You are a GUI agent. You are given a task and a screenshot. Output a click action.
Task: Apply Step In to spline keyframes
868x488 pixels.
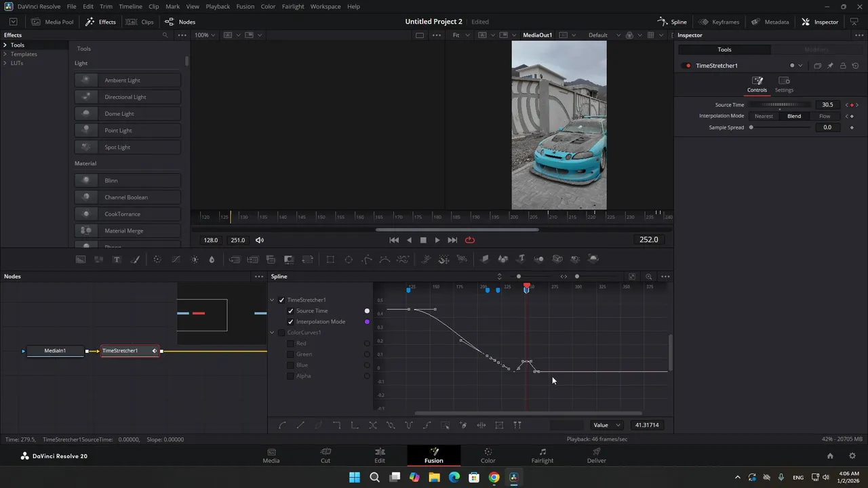point(336,425)
